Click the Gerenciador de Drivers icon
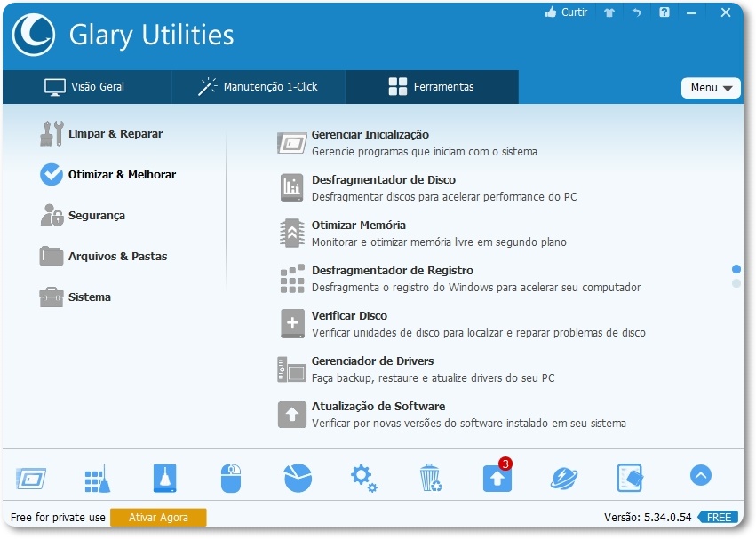 [291, 369]
